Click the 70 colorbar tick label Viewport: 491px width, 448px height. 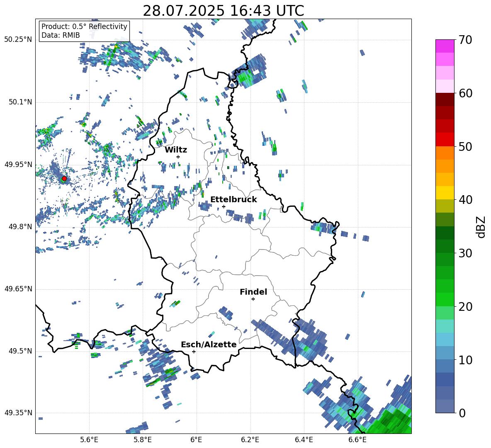coord(465,40)
